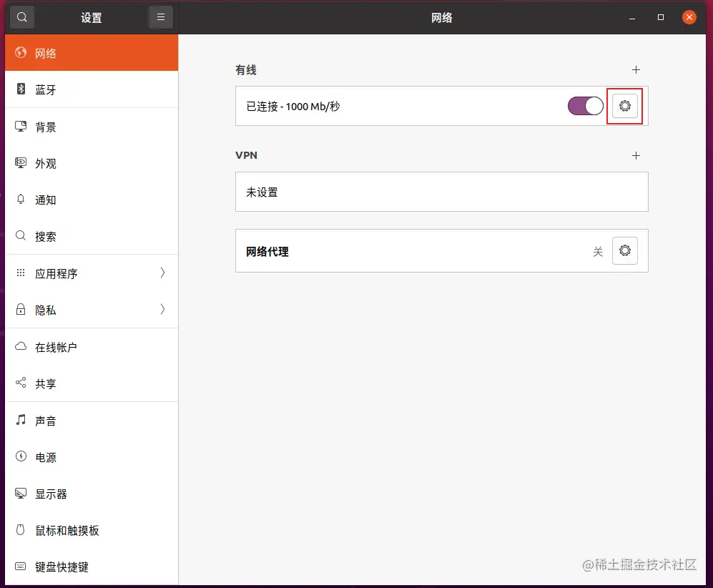Open 电源 settings panel

[x=92, y=457]
